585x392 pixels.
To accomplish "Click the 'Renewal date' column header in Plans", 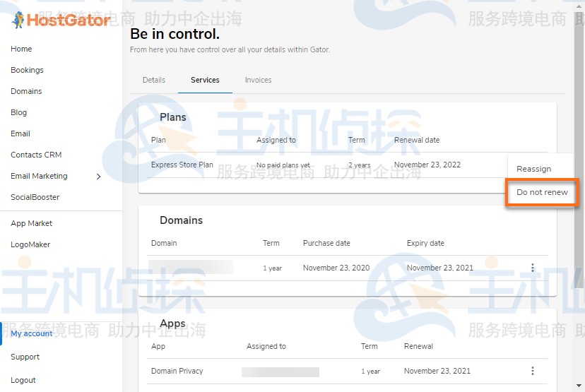I will 417,141.
